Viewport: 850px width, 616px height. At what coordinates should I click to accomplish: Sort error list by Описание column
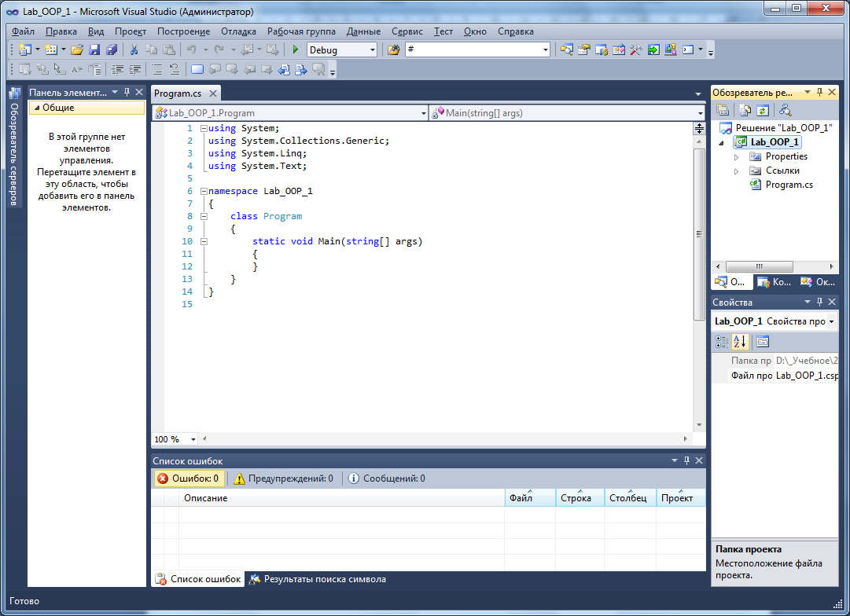(x=341, y=498)
